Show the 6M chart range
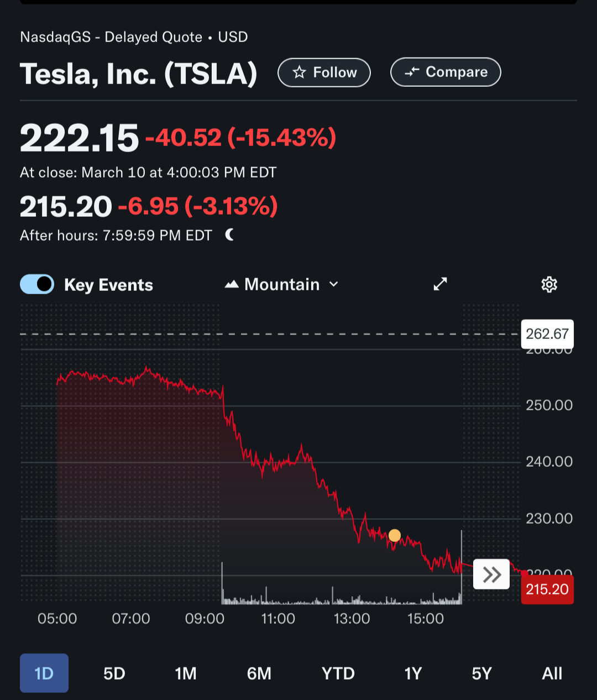This screenshot has width=597, height=700. [x=259, y=673]
